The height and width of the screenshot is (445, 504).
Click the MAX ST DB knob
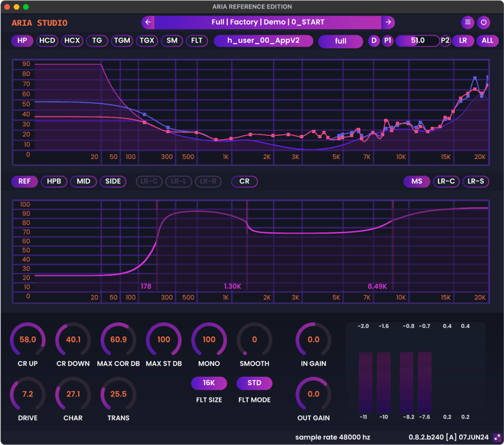pos(164,340)
